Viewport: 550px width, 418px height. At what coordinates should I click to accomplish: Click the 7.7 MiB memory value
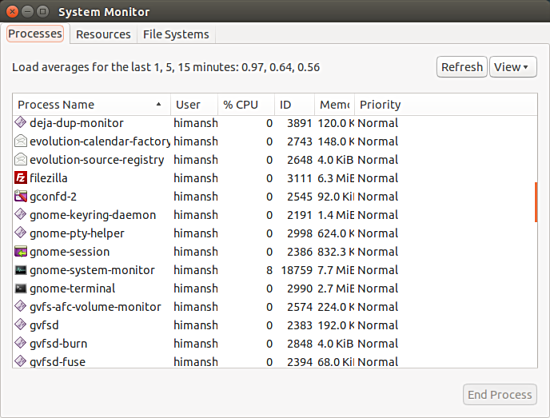pos(336,270)
